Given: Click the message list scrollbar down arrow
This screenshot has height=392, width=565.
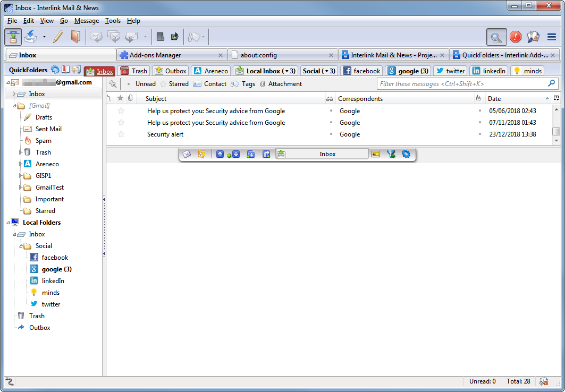Looking at the screenshot, I should [556, 140].
